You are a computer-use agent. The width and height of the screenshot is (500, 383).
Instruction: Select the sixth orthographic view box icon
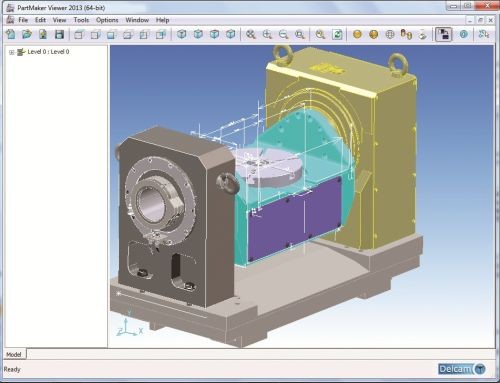click(x=161, y=34)
